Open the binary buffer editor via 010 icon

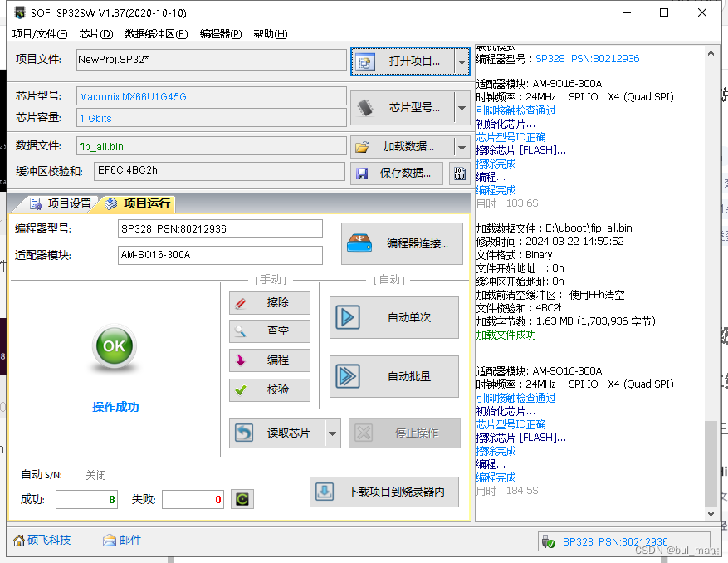[459, 172]
